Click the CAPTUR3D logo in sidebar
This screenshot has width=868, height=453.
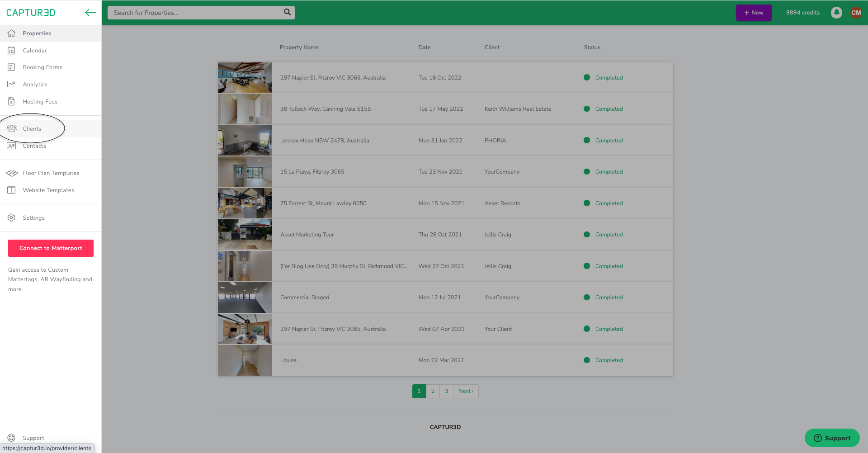pyautogui.click(x=31, y=13)
